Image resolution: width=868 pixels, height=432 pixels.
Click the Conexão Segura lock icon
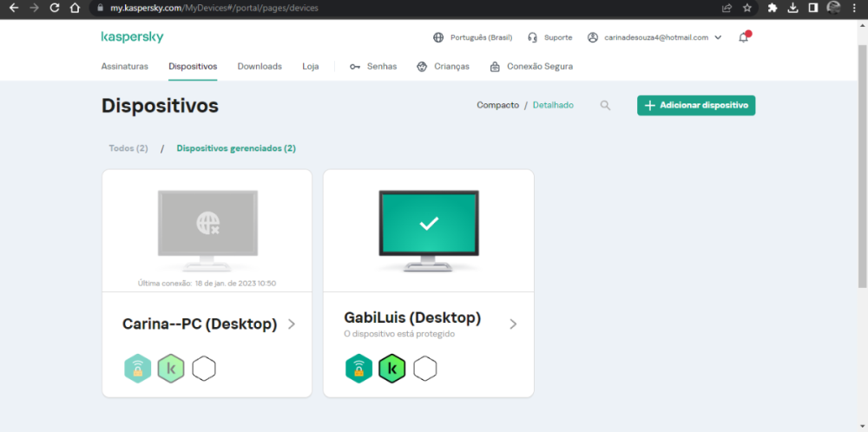(495, 67)
